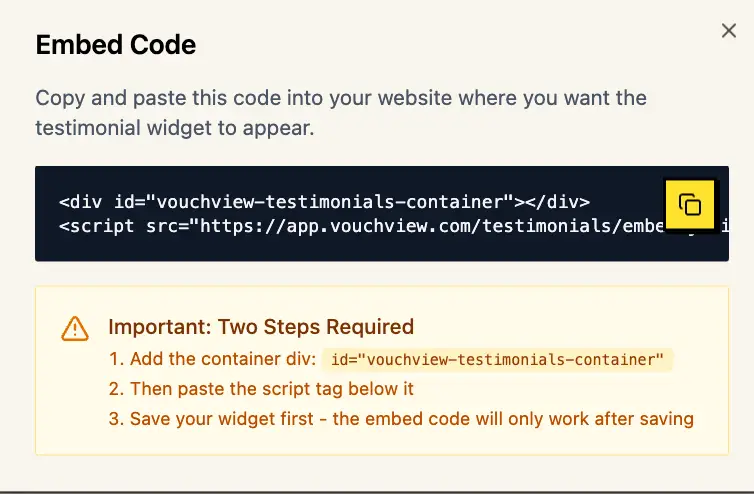Click the 'Copy and paste this code' description
754x494 pixels.
coord(340,99)
